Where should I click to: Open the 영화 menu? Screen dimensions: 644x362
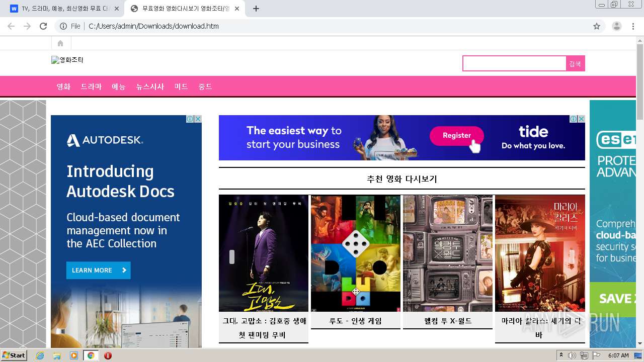(x=63, y=86)
